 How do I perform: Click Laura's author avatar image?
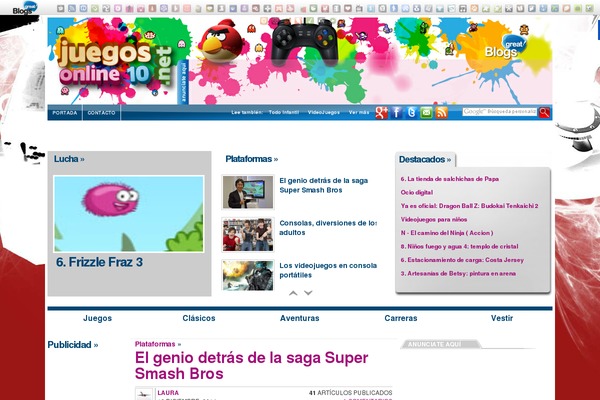pyautogui.click(x=144, y=394)
